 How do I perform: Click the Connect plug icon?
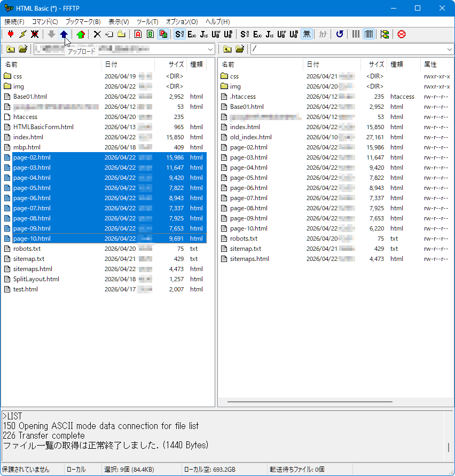(x=11, y=34)
